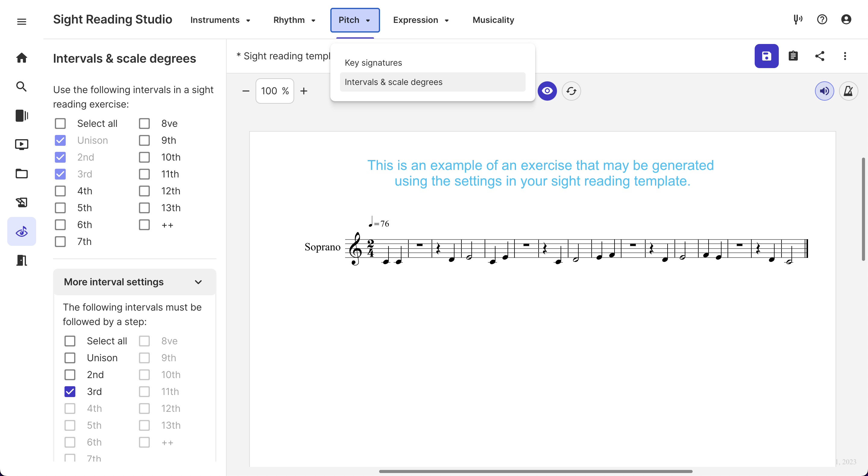This screenshot has height=476, width=868.
Task: Click the share icon
Action: pyautogui.click(x=819, y=56)
